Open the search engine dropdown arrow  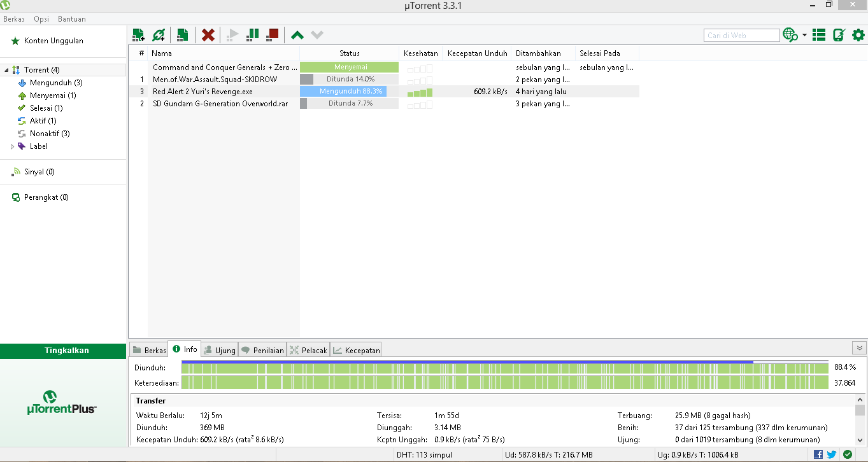pos(805,36)
